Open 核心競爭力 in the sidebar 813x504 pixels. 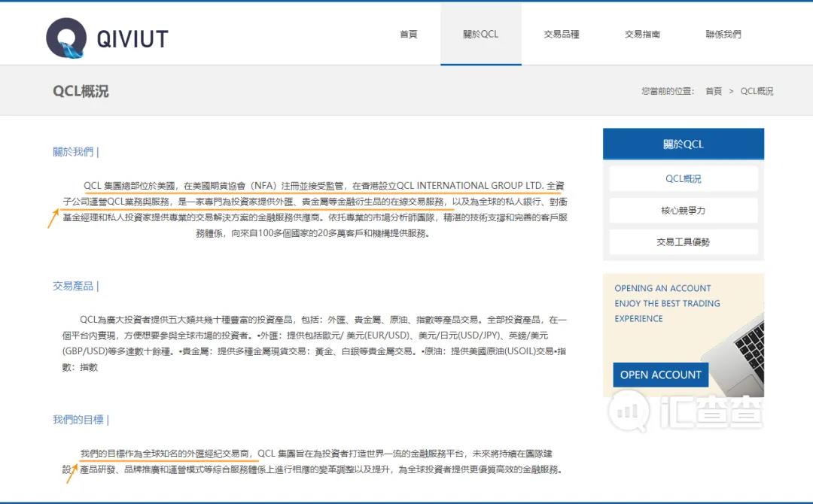pyautogui.click(x=684, y=211)
